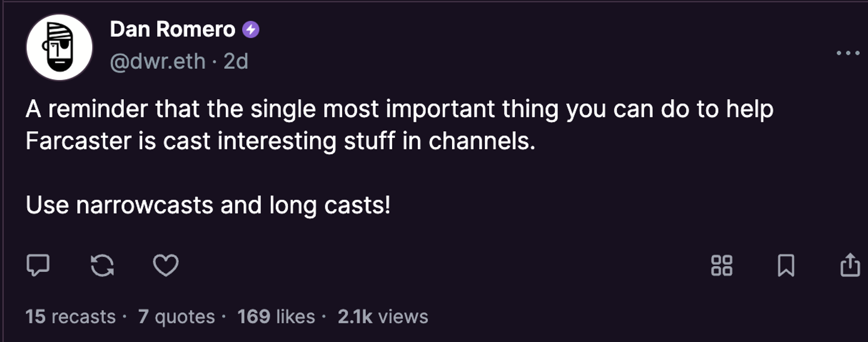Open the cast's 2d timestamp

pos(236,62)
